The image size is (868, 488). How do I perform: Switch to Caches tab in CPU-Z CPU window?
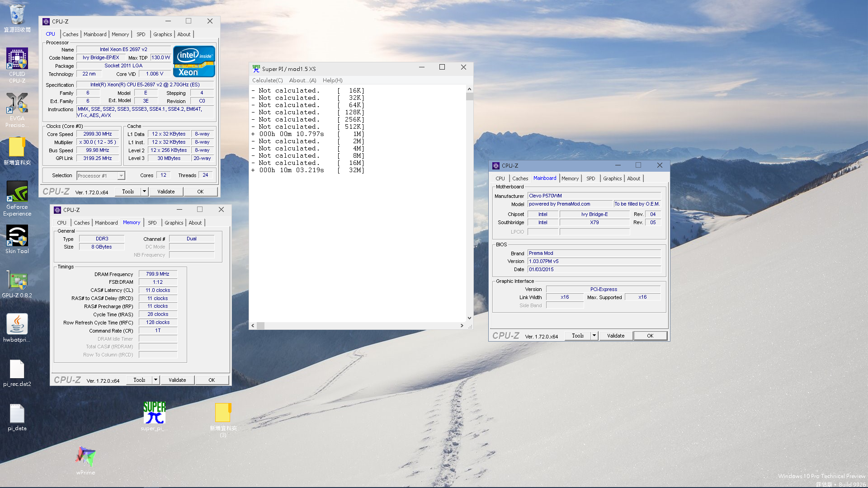click(x=70, y=34)
